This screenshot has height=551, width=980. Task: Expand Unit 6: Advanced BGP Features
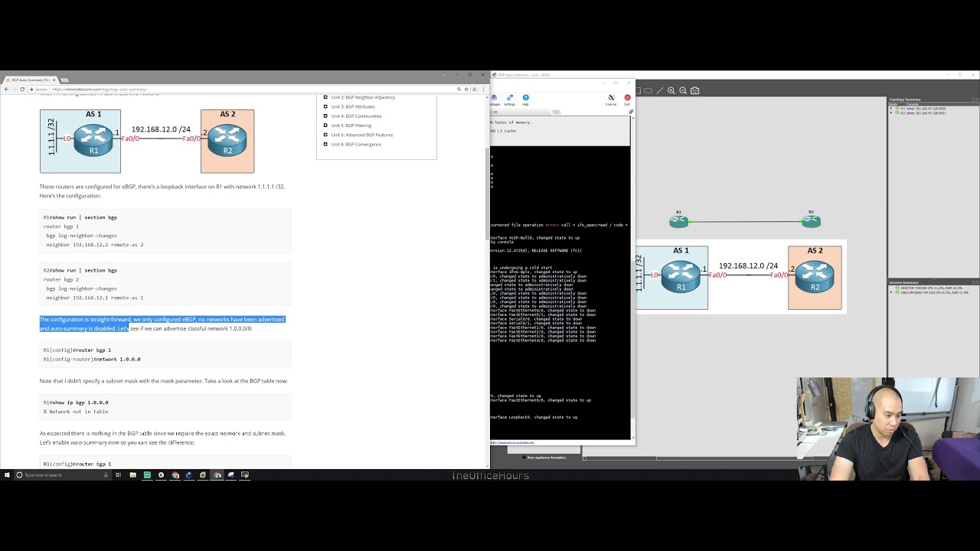[x=325, y=135]
